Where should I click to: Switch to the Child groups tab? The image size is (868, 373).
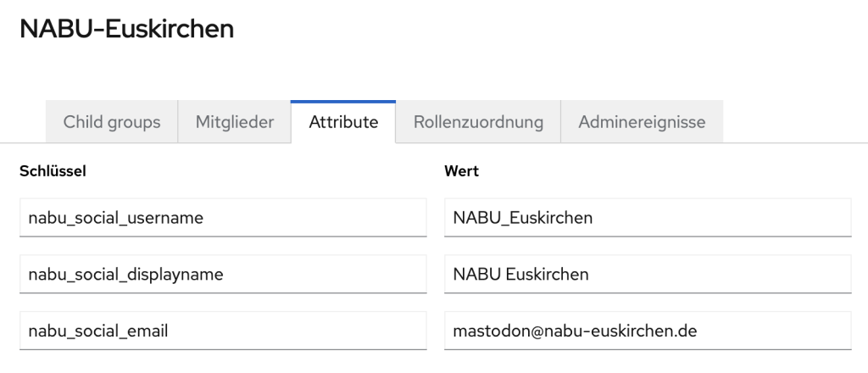pyautogui.click(x=112, y=122)
